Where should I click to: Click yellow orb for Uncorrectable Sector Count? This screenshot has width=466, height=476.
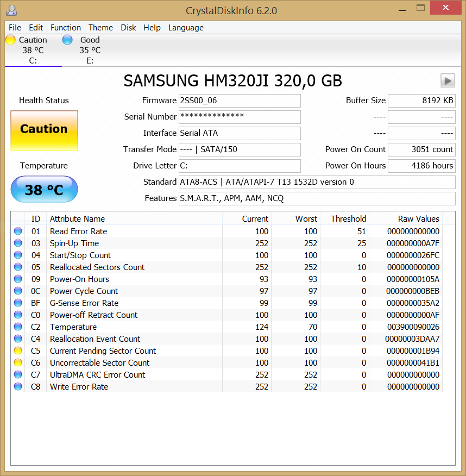18,362
